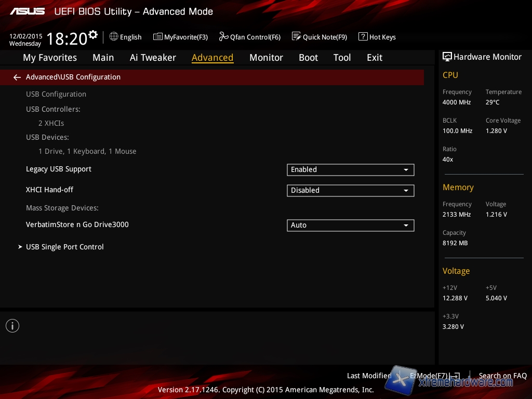Click the info circle icon
This screenshot has height=399, width=532.
12,326
